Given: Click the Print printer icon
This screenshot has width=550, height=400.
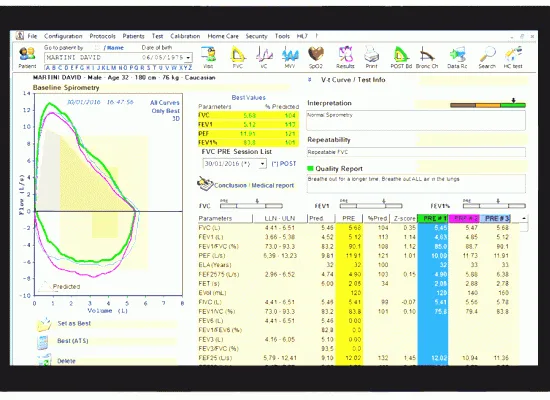Looking at the screenshot, I should (x=371, y=57).
